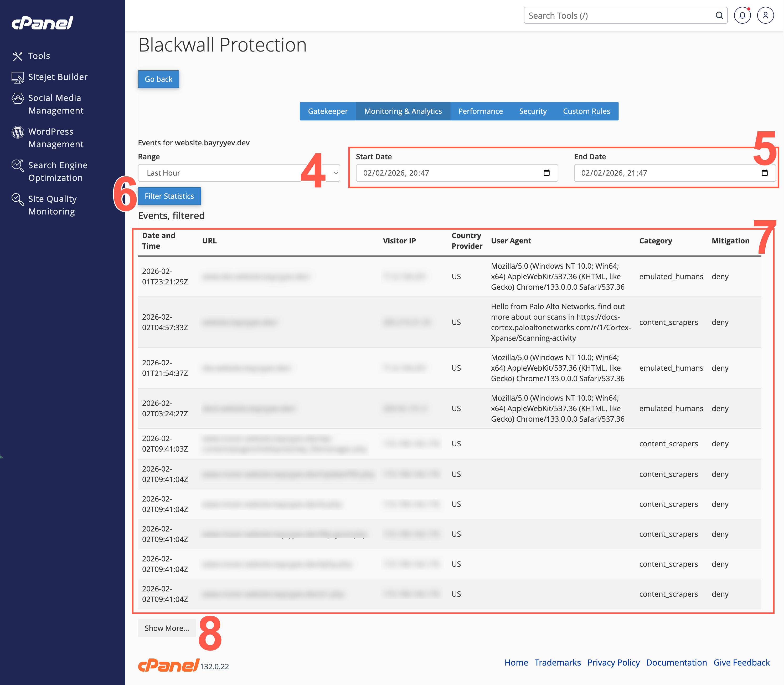Select timestamp 2026-02-02T04:57:33Z in table
This screenshot has width=784, height=685.
165,322
